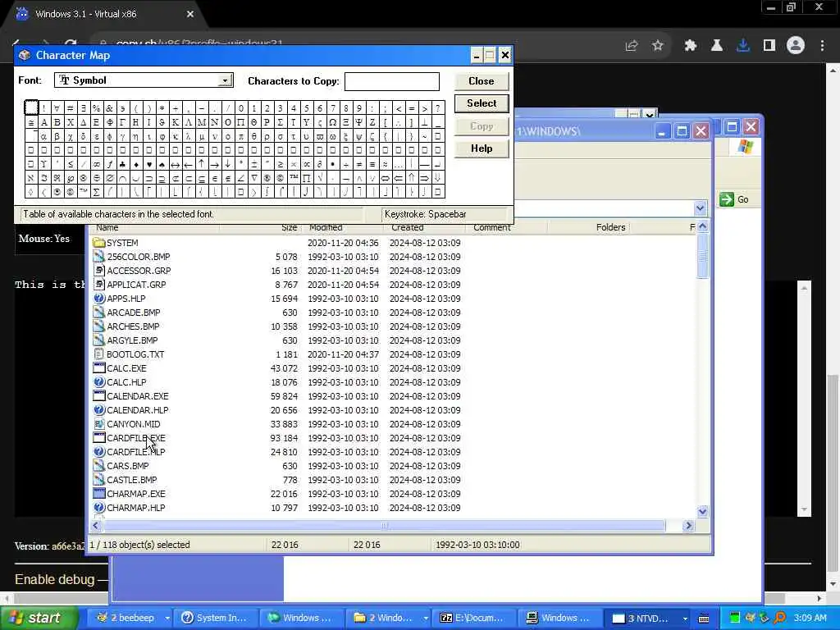Click the Chrome bookmark star icon

point(658,46)
